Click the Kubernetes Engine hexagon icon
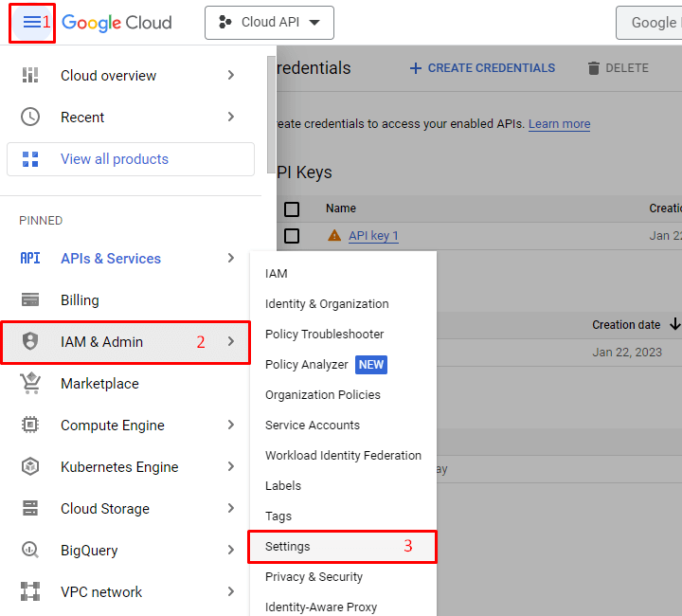The height and width of the screenshot is (616, 682). [30, 466]
